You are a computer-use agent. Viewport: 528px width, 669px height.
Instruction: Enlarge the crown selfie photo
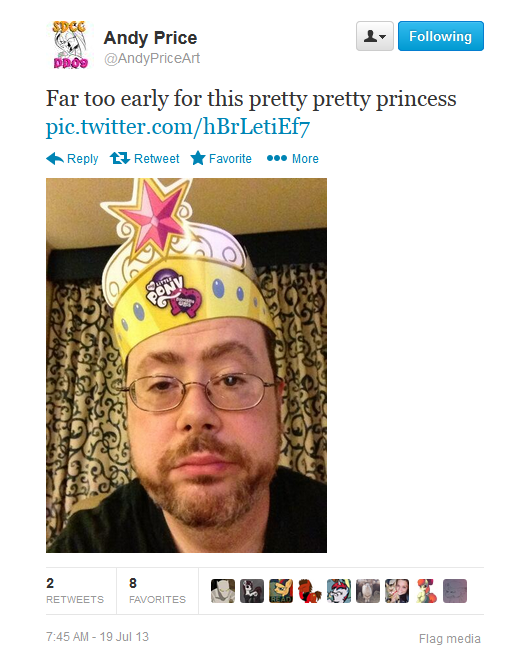point(186,365)
